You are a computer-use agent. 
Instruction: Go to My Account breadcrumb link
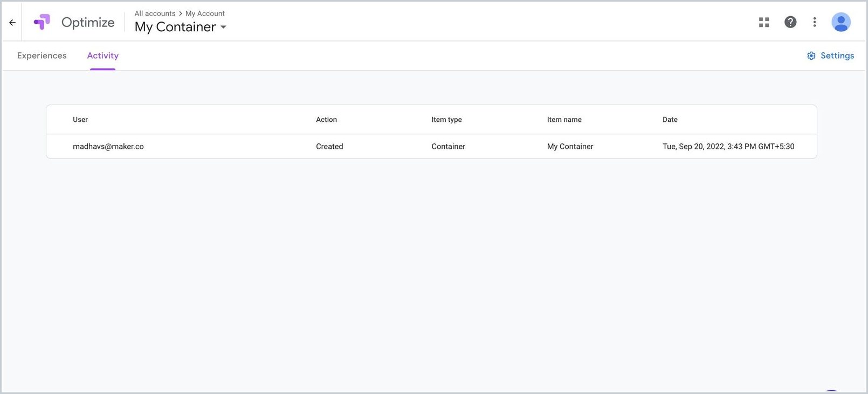[x=205, y=13]
